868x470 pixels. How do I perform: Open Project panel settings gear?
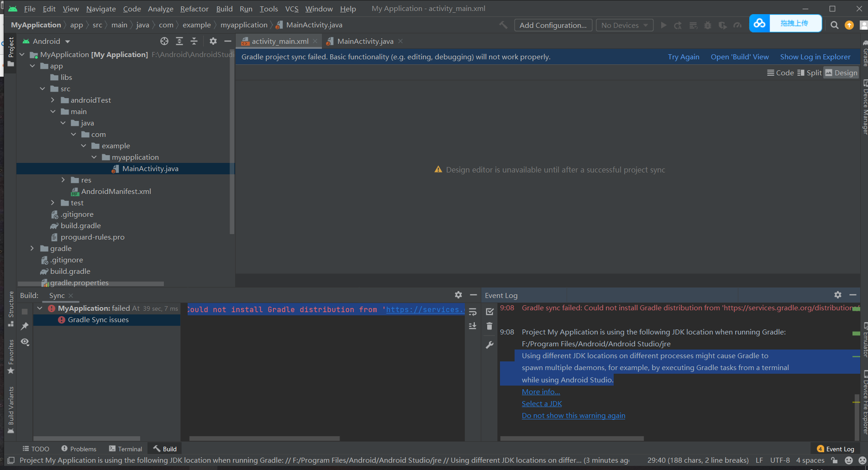pos(213,41)
